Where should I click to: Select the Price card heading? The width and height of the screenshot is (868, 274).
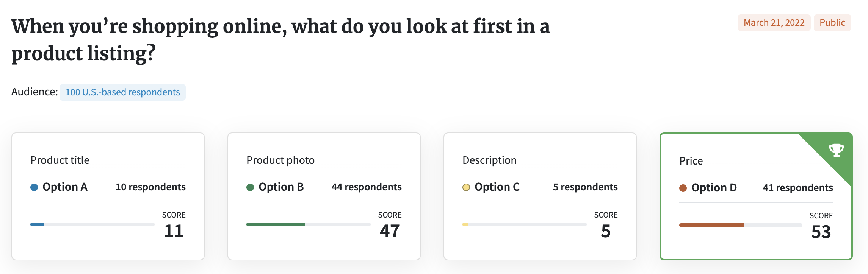pyautogui.click(x=691, y=161)
